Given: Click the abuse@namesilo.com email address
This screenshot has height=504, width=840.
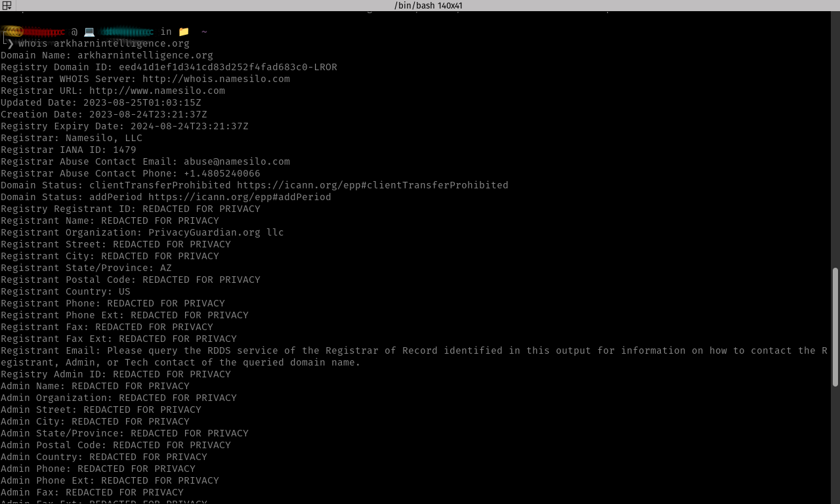Looking at the screenshot, I should tap(237, 161).
